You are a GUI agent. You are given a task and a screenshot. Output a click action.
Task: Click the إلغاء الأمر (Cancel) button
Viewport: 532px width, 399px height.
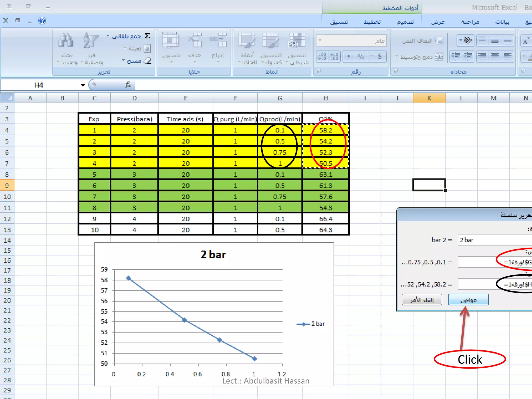pyautogui.click(x=422, y=300)
